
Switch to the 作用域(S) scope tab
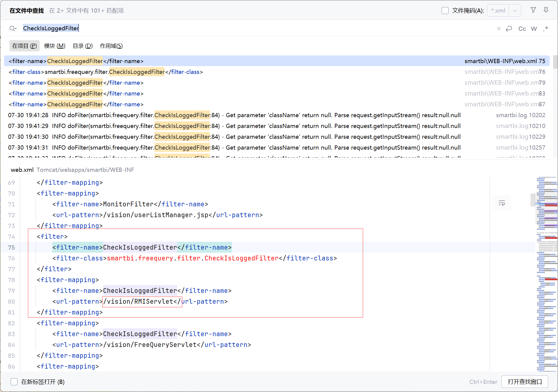click(111, 46)
